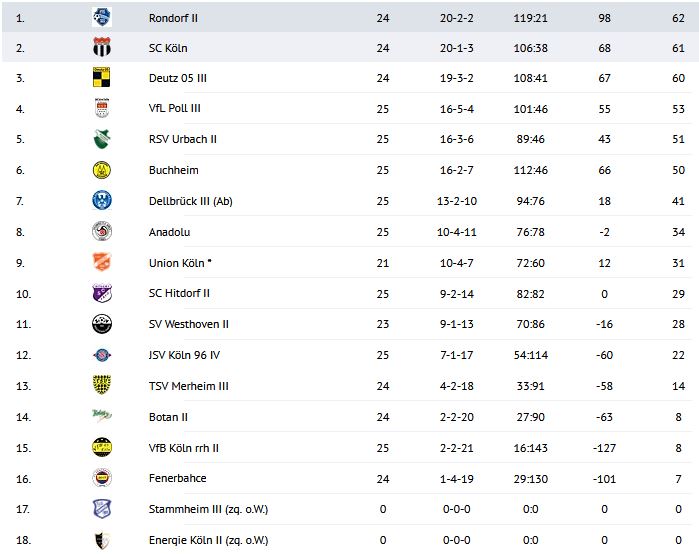This screenshot has width=699, height=554.
Task: Click the Deutz 05 III crest
Action: (102, 78)
